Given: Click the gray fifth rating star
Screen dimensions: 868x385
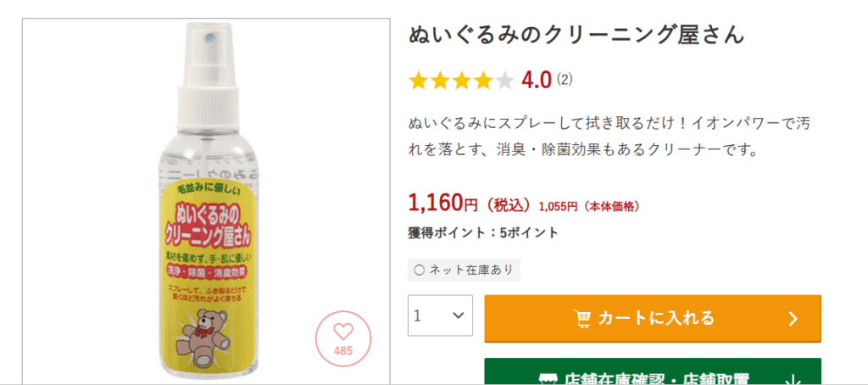Looking at the screenshot, I should [505, 81].
